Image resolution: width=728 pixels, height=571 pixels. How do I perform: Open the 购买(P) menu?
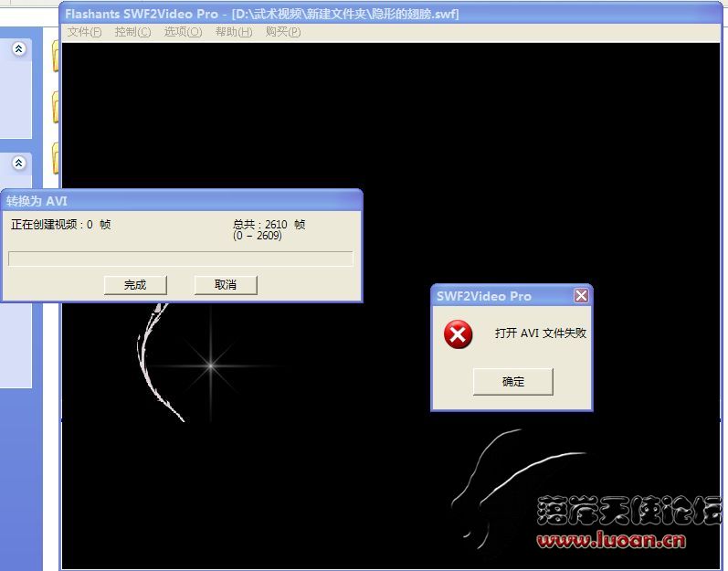tap(283, 32)
